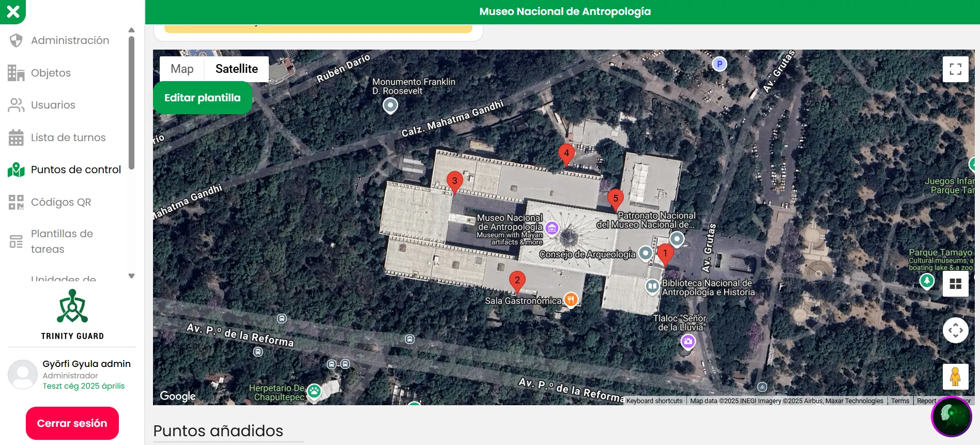This screenshot has width=980, height=445.
Task: Switch map to Satellite view
Action: pyautogui.click(x=236, y=69)
